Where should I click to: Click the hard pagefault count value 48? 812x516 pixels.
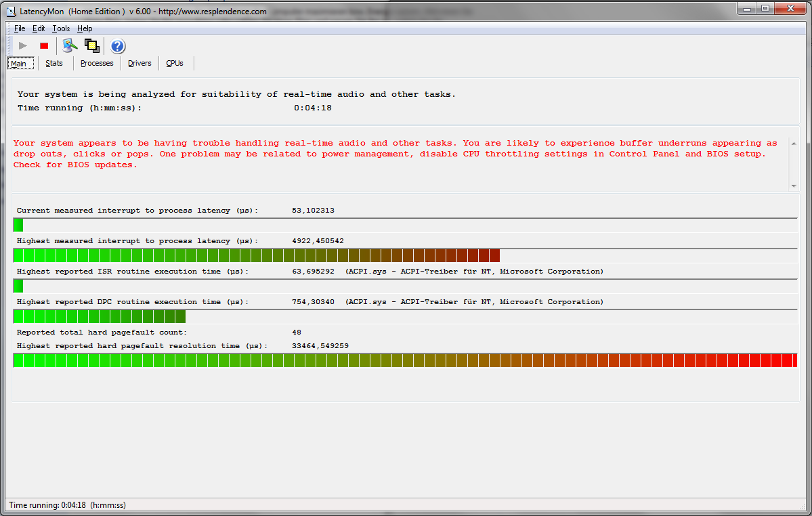click(297, 332)
